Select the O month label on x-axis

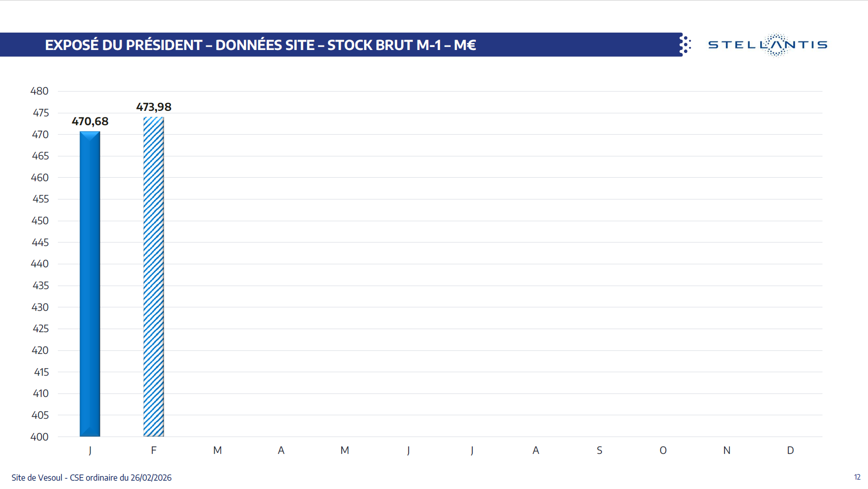coord(663,450)
